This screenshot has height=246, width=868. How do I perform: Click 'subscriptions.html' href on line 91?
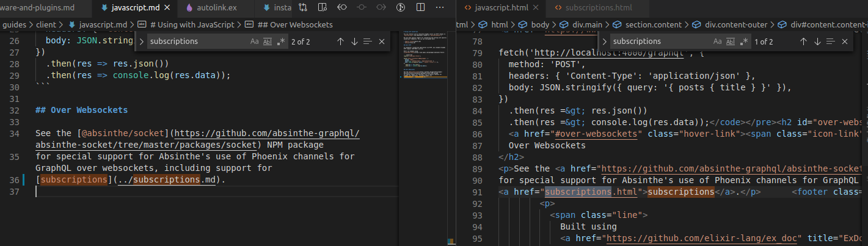pyautogui.click(x=591, y=192)
